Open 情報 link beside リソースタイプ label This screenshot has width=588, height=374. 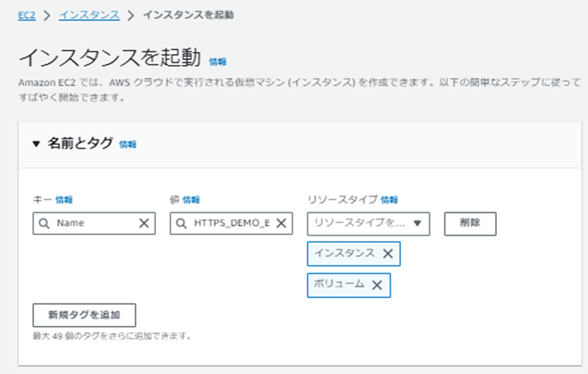pos(389,200)
